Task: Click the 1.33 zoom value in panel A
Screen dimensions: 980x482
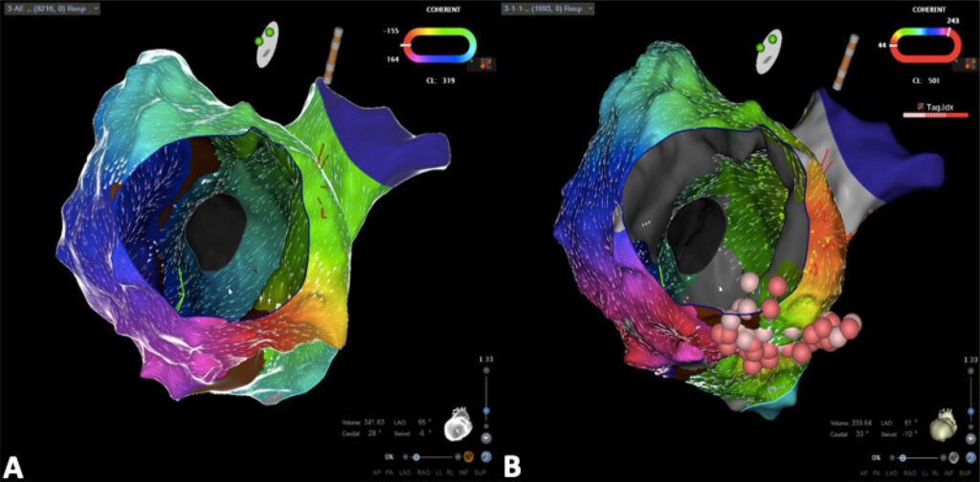Action: tap(486, 359)
